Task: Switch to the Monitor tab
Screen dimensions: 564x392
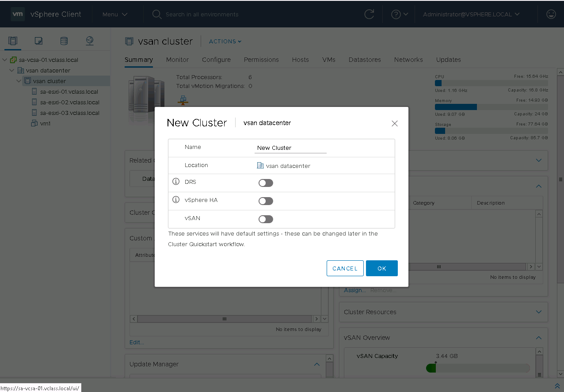Action: coord(177,60)
